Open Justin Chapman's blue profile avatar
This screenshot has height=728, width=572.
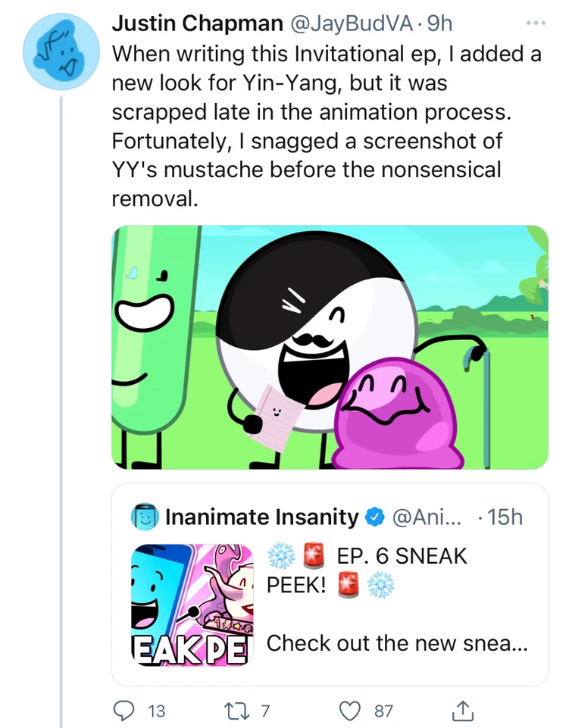62,52
